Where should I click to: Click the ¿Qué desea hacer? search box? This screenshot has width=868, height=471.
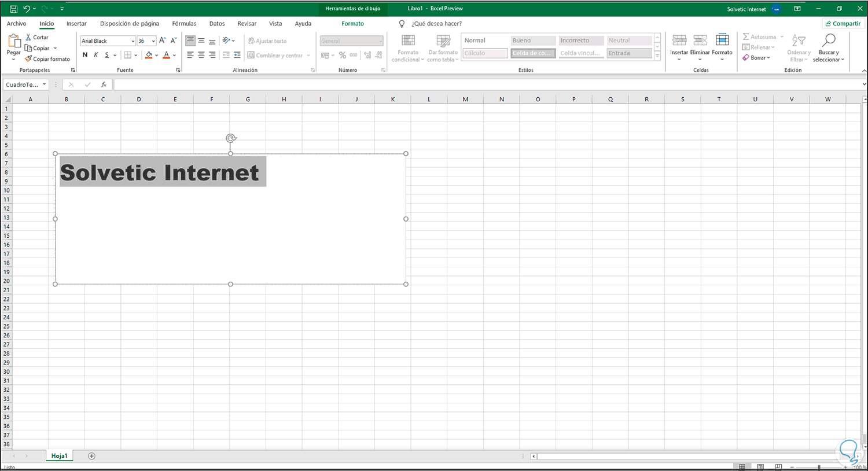pyautogui.click(x=436, y=24)
